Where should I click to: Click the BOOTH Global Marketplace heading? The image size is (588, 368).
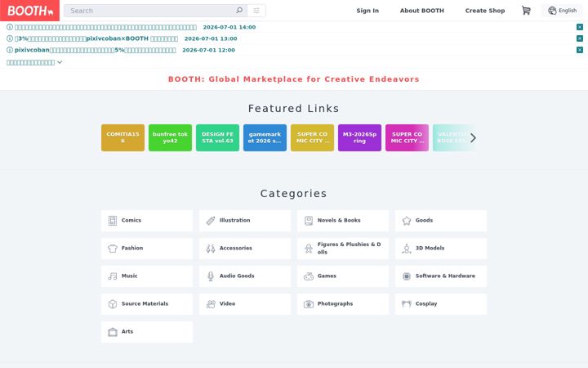coord(294,79)
